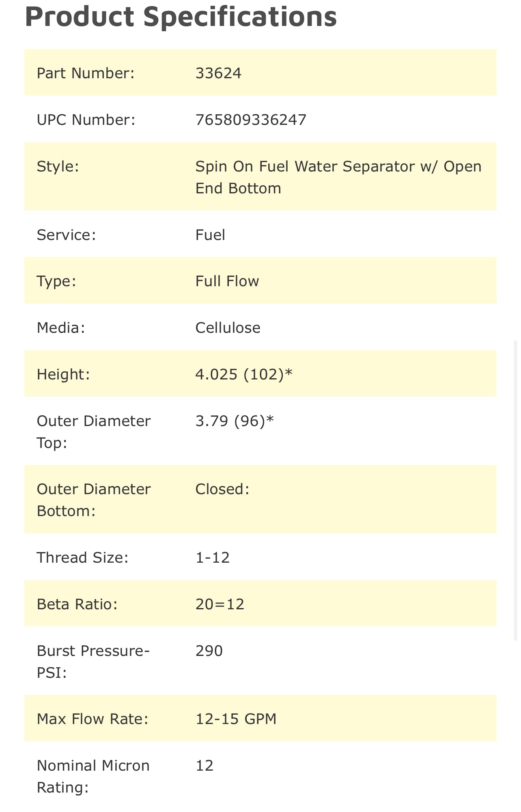521x812 pixels.
Task: Select the UPC number 765809336247
Action: (x=251, y=120)
